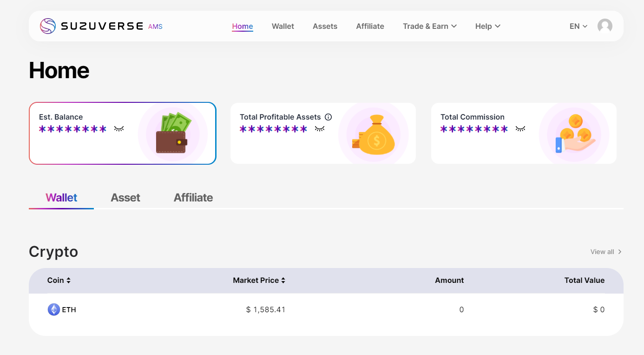644x355 pixels.
Task: Go to Assets in the navigation bar
Action: coord(325,26)
